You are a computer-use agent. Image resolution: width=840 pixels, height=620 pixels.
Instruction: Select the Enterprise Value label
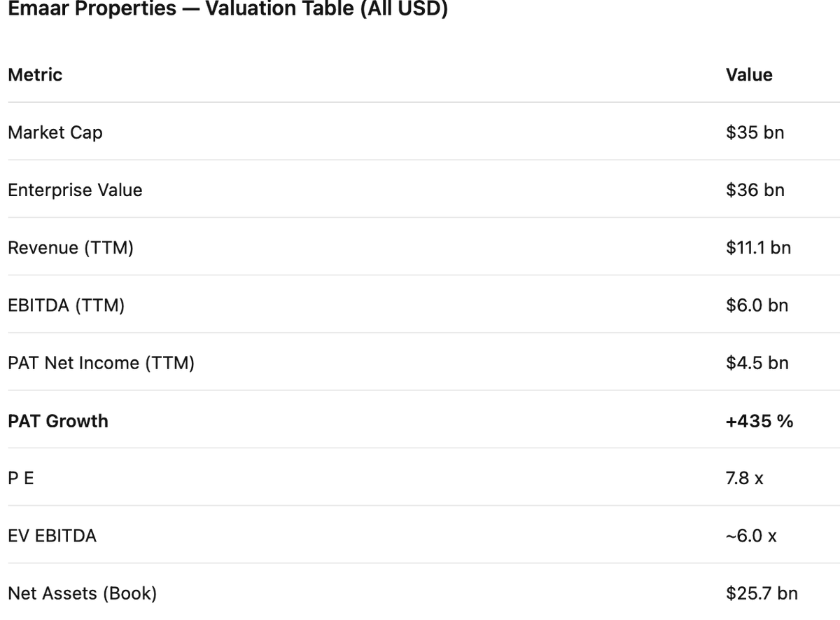[75, 190]
